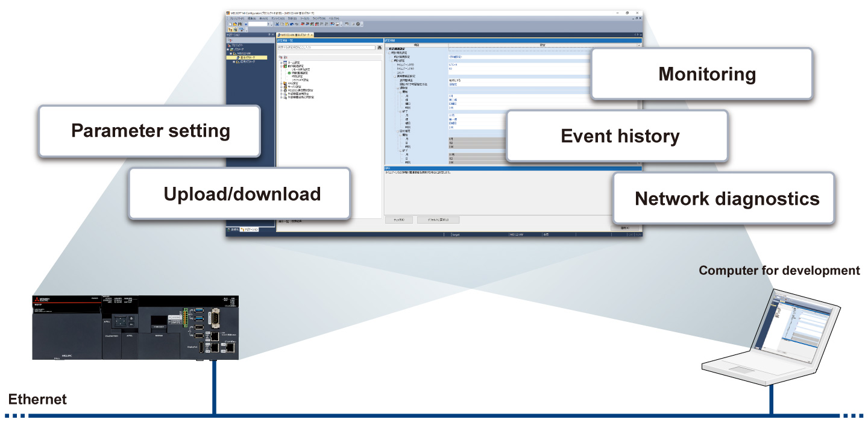868x434 pixels.
Task: Open the toolbar combo box dropdown
Action: pos(268,24)
